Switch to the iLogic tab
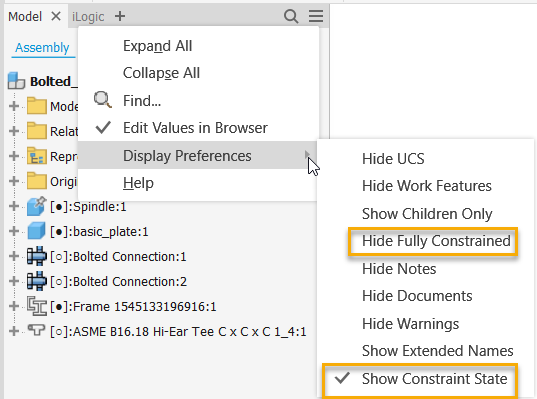 click(88, 16)
